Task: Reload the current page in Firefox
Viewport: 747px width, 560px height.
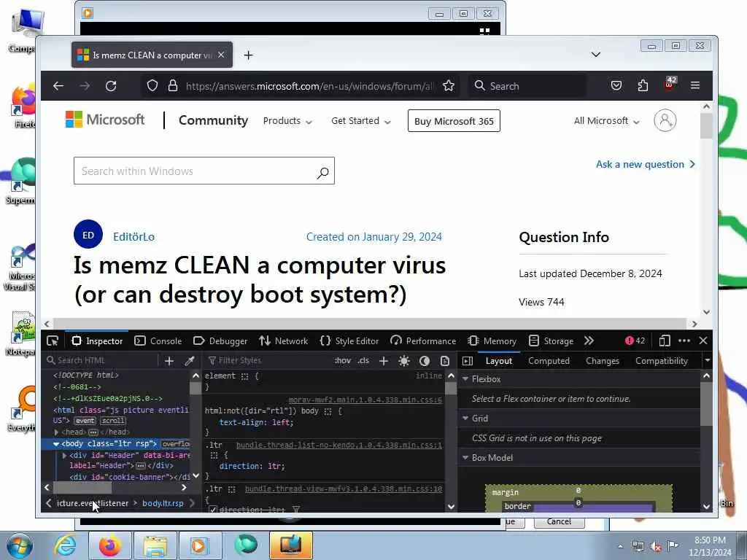Action: tap(111, 86)
